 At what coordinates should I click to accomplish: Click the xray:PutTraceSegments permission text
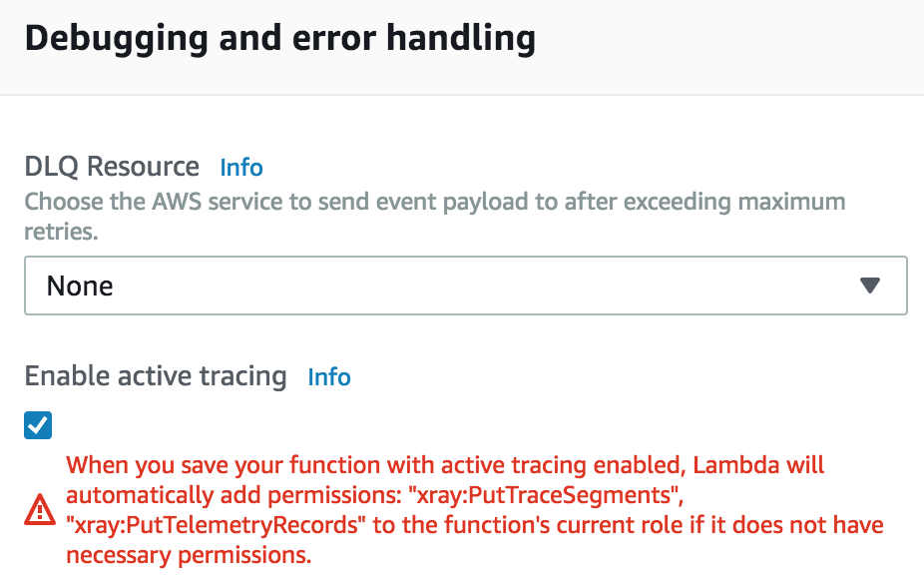[546, 495]
